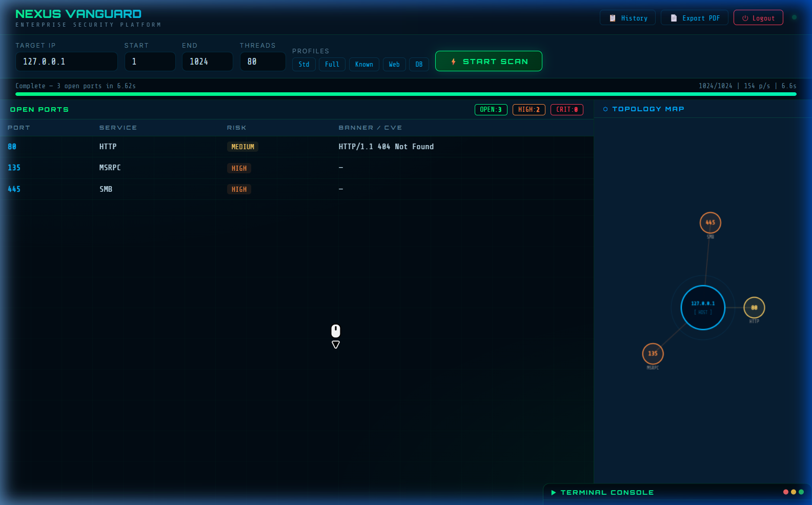Click port 80 in the table
Screen dimensions: 812x505
click(12, 147)
